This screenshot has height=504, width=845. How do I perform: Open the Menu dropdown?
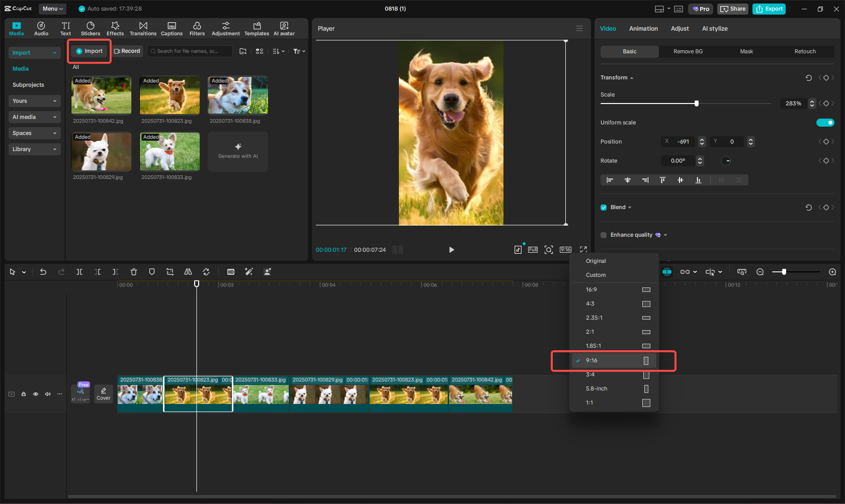pyautogui.click(x=52, y=9)
